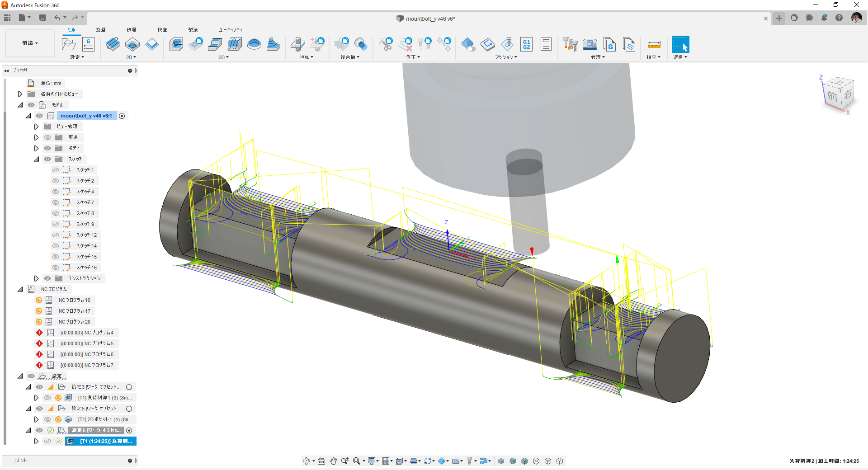The image size is (868, 470).
Task: Collapse the スケッチ folder
Action: pos(36,159)
